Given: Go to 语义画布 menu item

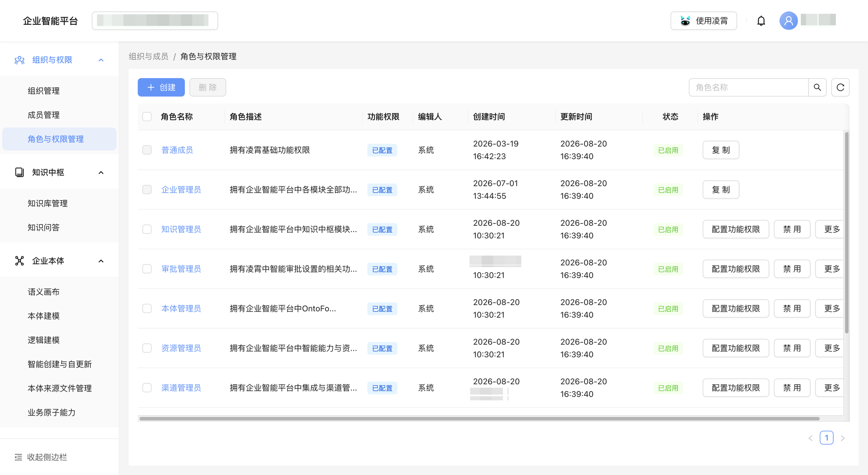Looking at the screenshot, I should coord(43,292).
